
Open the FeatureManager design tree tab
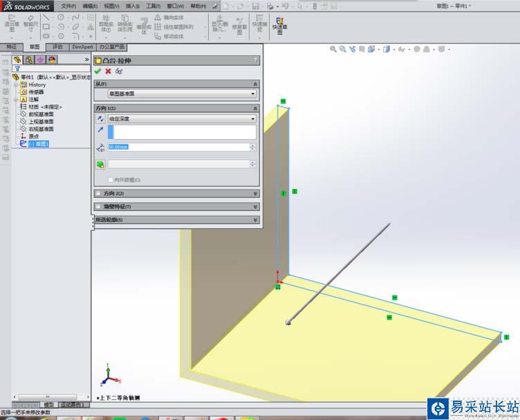17,60
